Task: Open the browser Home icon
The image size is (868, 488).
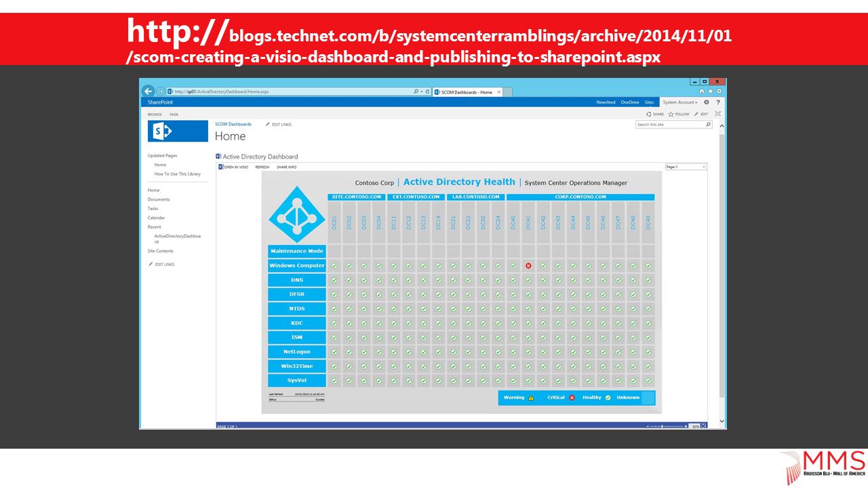Action: (x=702, y=91)
